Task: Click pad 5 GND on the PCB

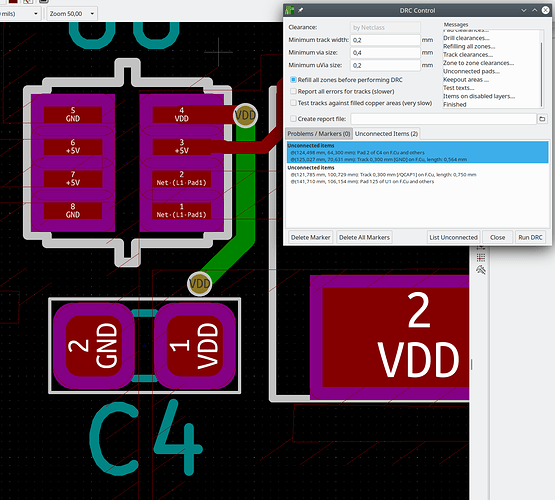Action: tap(73, 115)
